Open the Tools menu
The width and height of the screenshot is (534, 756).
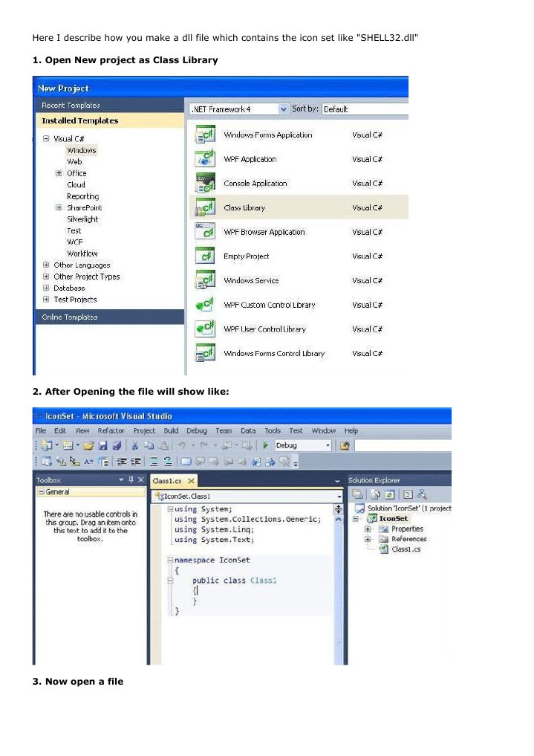[273, 430]
